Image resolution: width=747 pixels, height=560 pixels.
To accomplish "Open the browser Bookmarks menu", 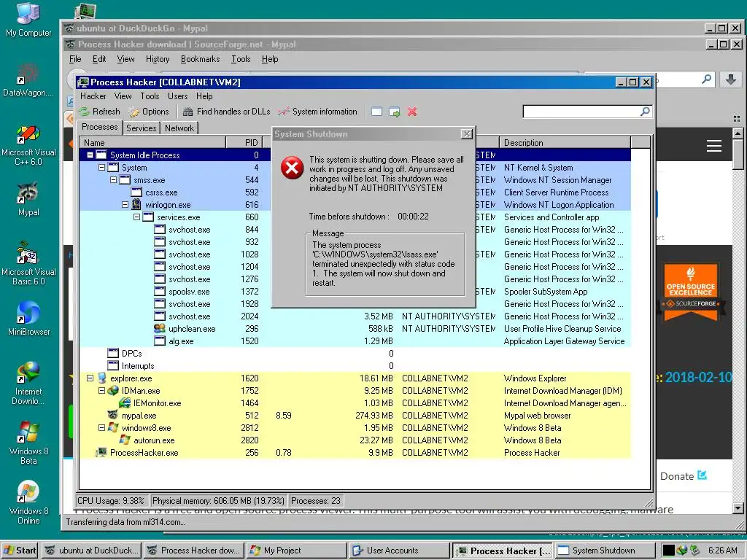I will (200, 59).
